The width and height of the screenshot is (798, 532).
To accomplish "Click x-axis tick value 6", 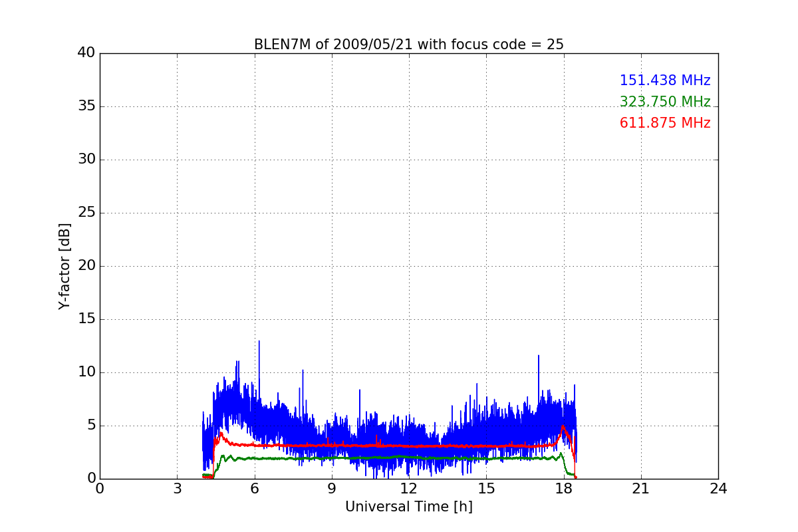I will [x=255, y=489].
